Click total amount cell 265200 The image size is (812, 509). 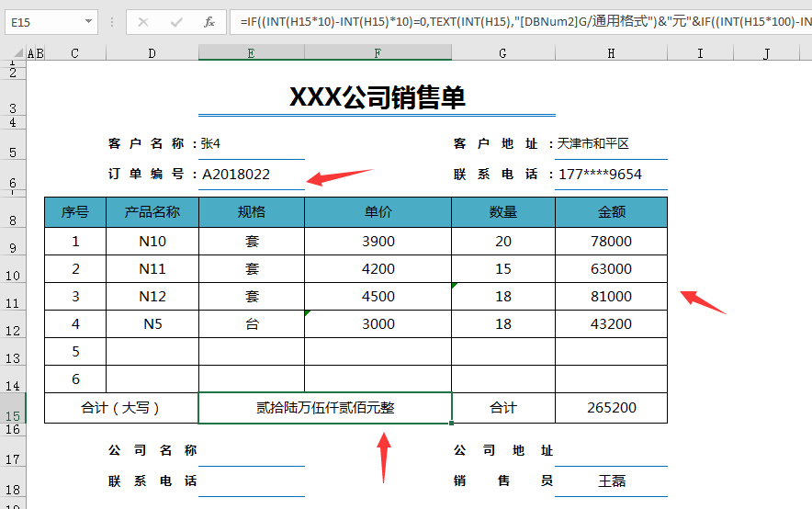[x=611, y=408]
